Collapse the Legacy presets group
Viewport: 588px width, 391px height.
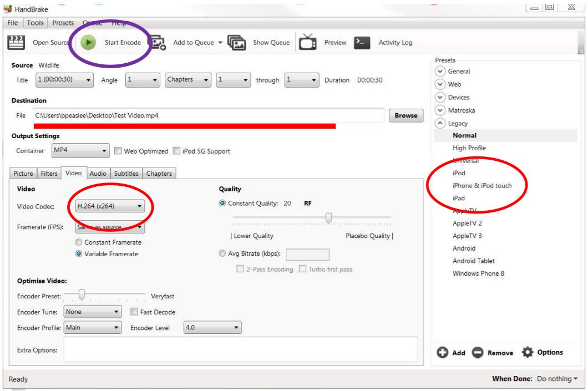(440, 123)
